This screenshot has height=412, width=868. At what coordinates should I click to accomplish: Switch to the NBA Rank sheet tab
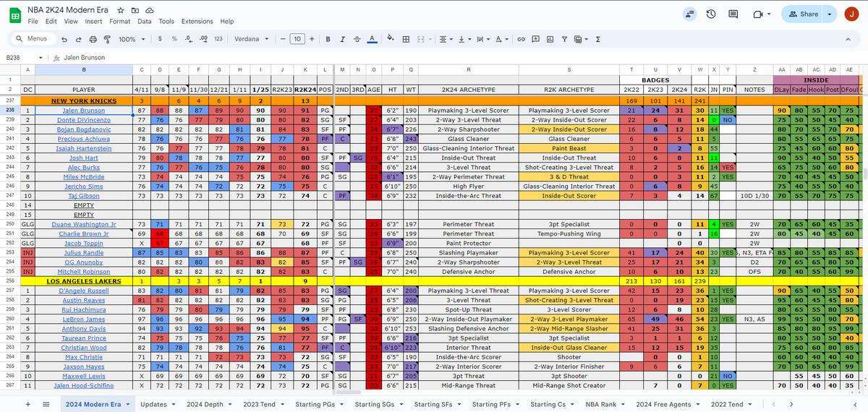[x=601, y=405]
